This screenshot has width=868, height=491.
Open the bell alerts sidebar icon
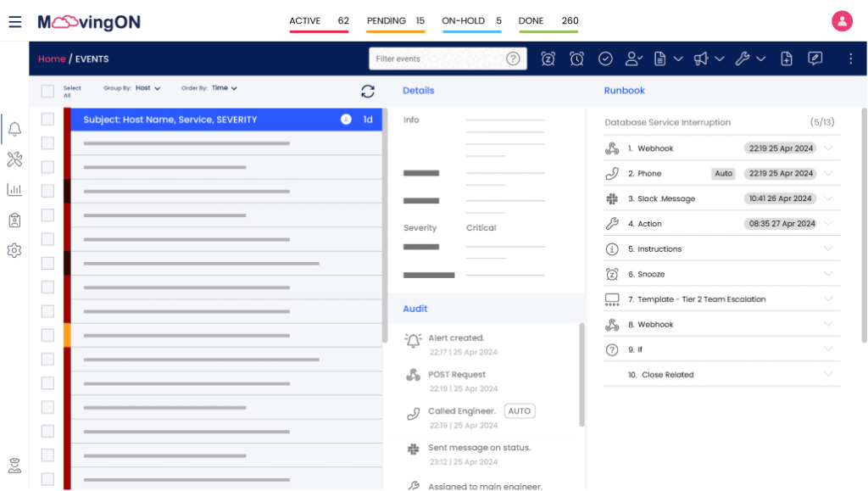point(15,129)
